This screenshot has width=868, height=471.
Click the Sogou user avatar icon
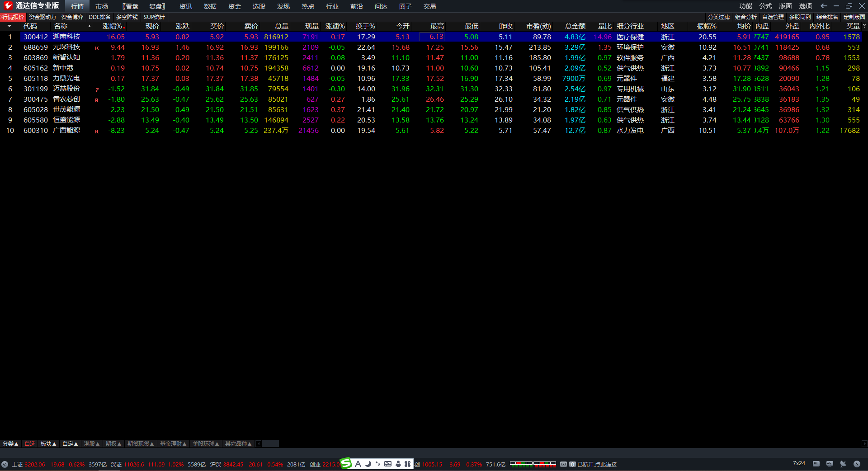(x=398, y=464)
